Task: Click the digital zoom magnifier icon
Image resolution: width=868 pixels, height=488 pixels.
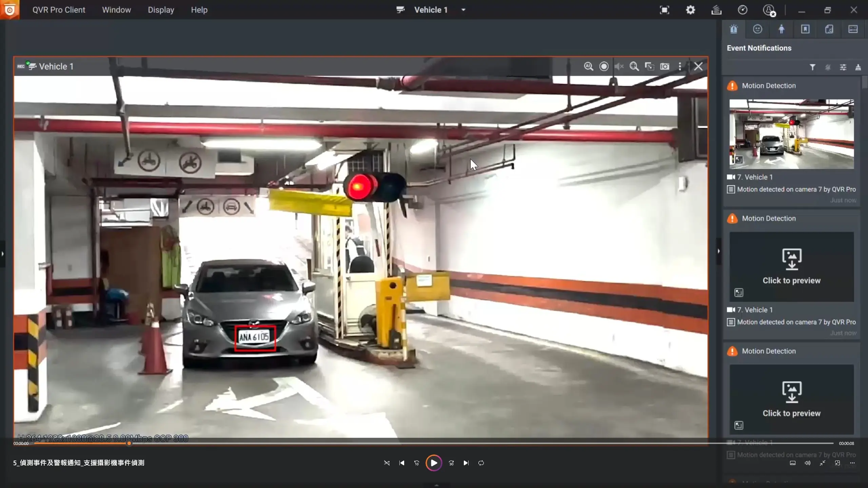Action: [634, 66]
